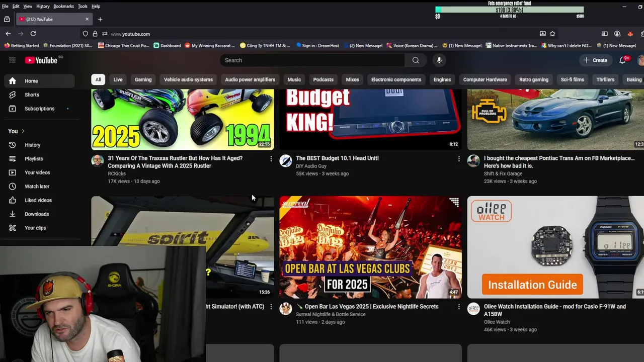Click the address bar URL
This screenshot has height=362, width=644.
[130, 34]
